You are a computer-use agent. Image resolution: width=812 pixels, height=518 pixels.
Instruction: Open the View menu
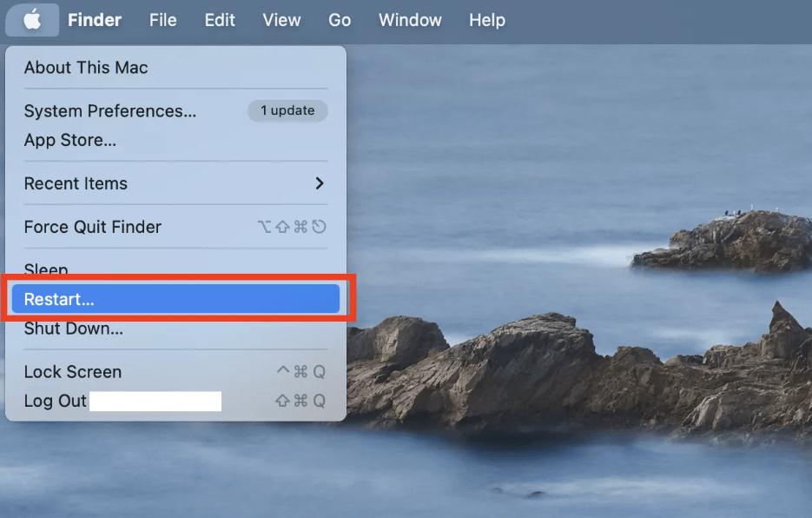[281, 20]
